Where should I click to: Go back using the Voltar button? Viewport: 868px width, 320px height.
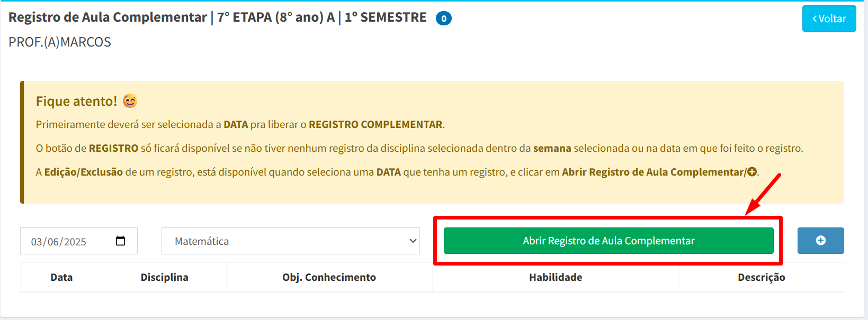coord(829,19)
